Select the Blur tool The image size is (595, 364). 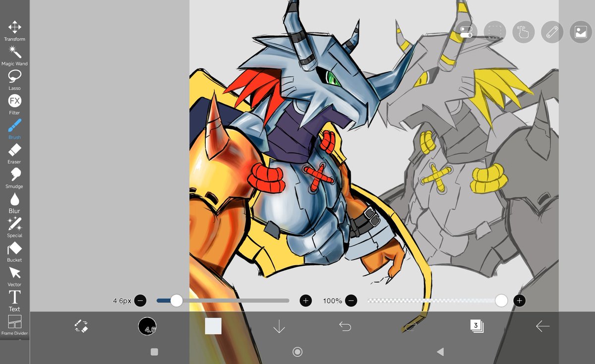(x=14, y=203)
